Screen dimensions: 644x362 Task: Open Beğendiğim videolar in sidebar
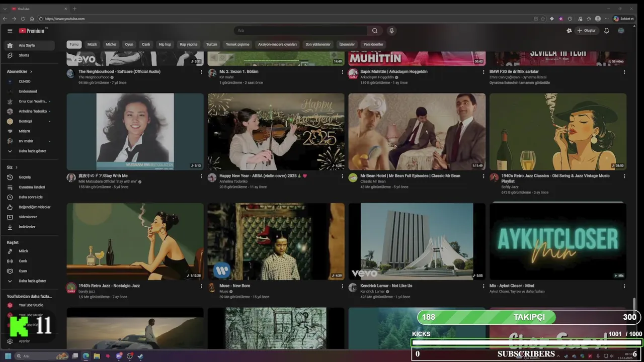[x=30, y=207]
